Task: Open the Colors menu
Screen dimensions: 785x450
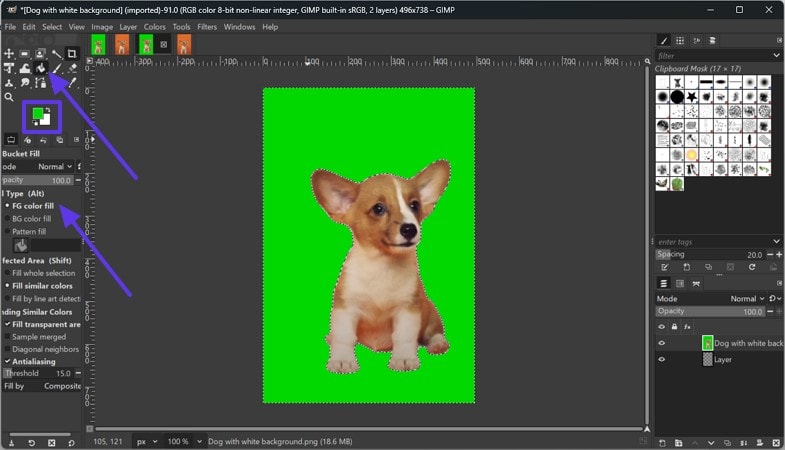Action: [154, 27]
